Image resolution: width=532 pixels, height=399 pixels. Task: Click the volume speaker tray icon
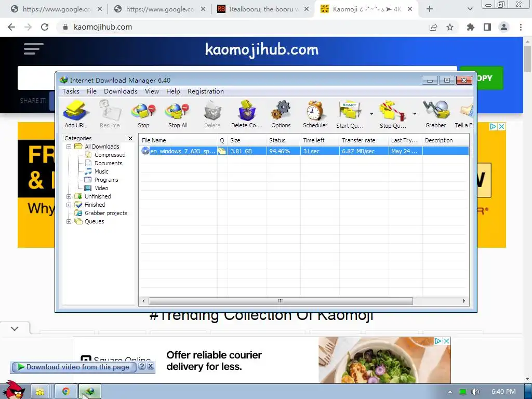(475, 392)
